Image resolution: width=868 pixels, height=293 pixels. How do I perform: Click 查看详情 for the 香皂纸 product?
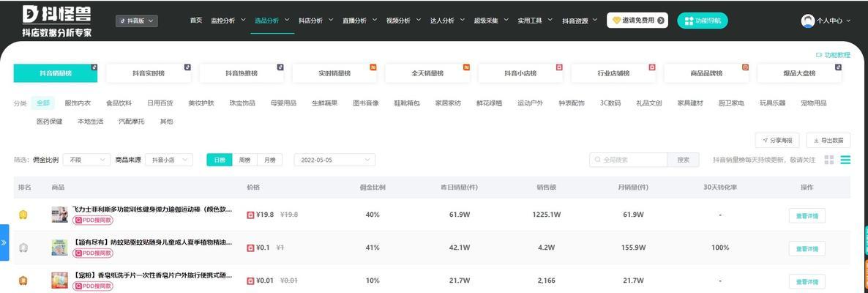pos(807,281)
